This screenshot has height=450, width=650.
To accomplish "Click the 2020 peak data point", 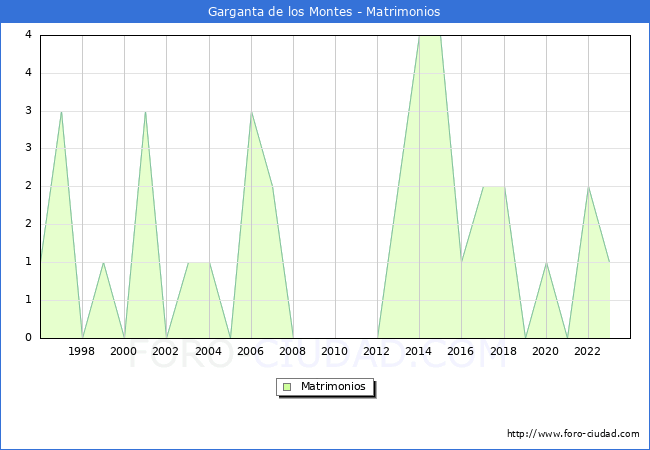I will [546, 262].
